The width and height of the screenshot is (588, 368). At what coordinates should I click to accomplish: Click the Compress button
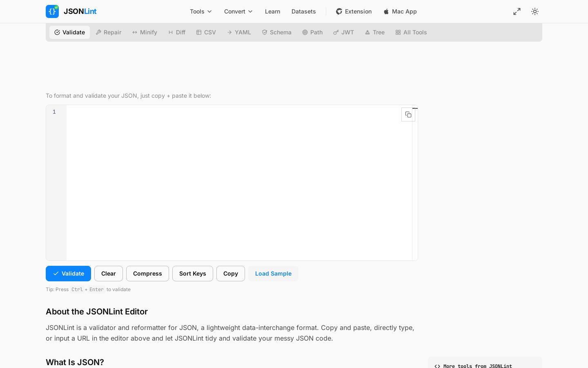[x=147, y=274]
